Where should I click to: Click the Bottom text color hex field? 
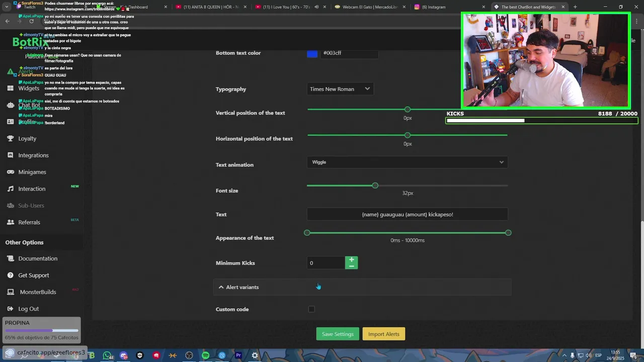tap(349, 53)
